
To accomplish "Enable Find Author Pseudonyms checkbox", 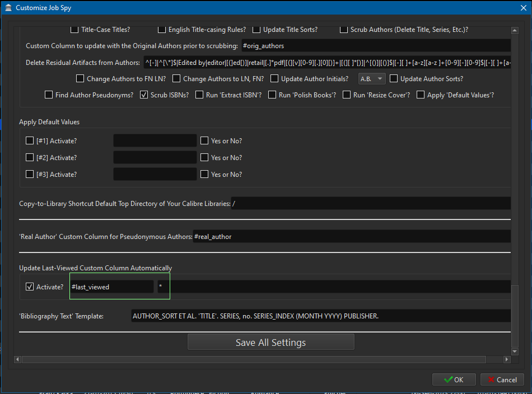I will coord(49,95).
